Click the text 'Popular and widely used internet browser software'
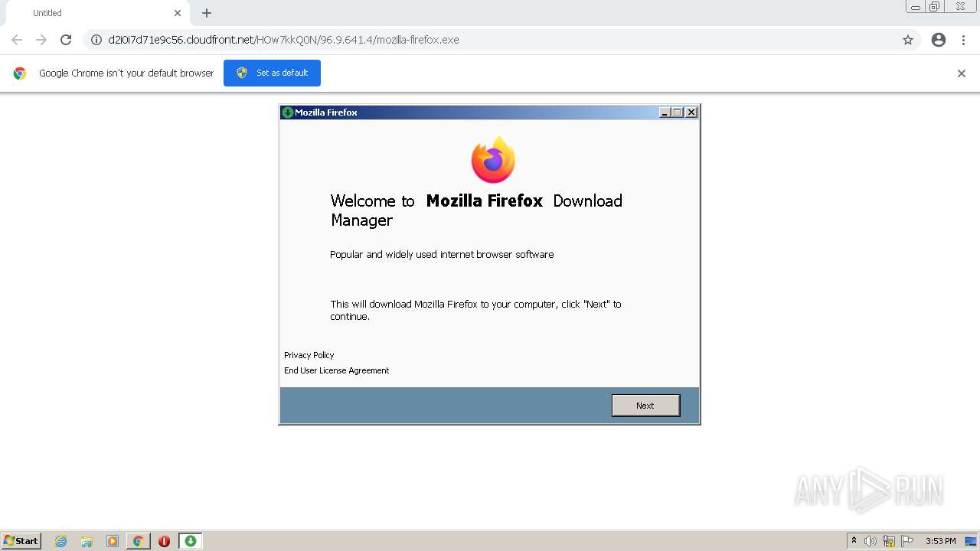 click(442, 255)
